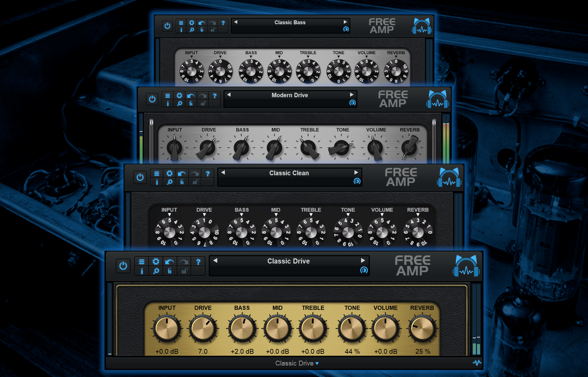The height and width of the screenshot is (377, 588).
Task: Click magnifier icon in Modern Drive window
Action: tap(179, 103)
